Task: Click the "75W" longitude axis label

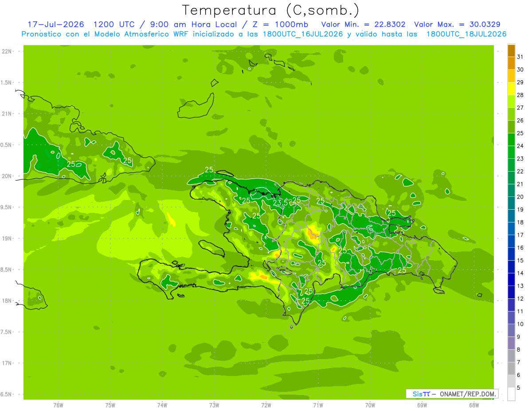Action: point(110,405)
